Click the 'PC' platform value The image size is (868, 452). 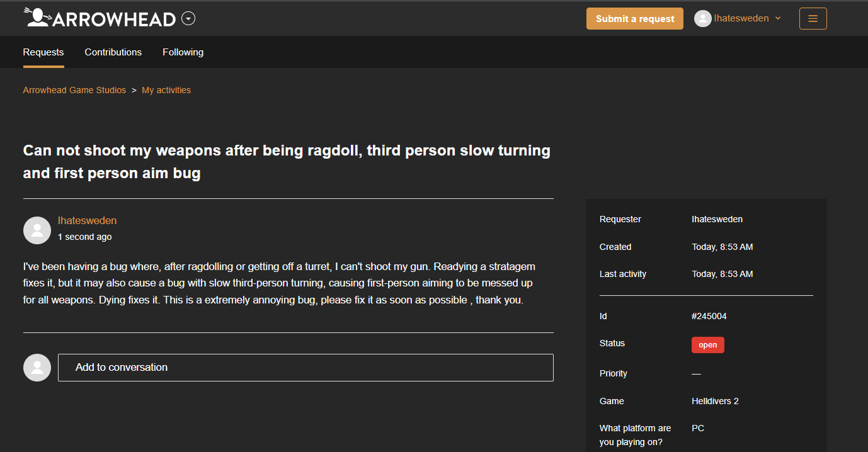click(x=698, y=428)
